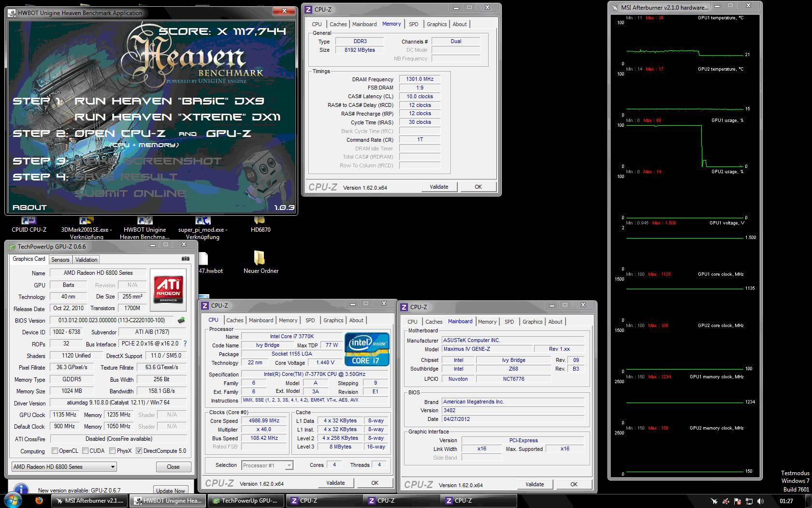Open the CPUID CPU-Z desktop shortcut
Screen dimensions: 812x508
point(29,225)
